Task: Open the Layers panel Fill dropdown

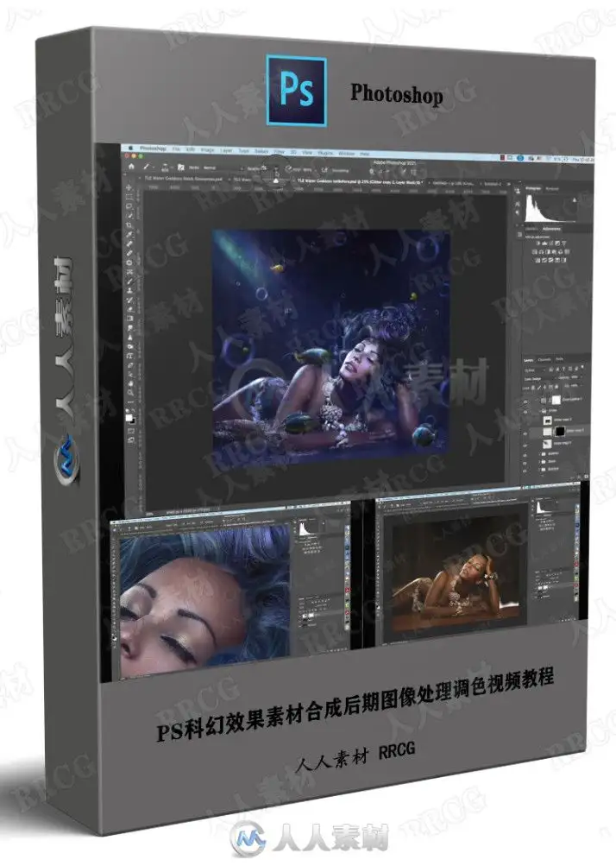Action: 581,386
